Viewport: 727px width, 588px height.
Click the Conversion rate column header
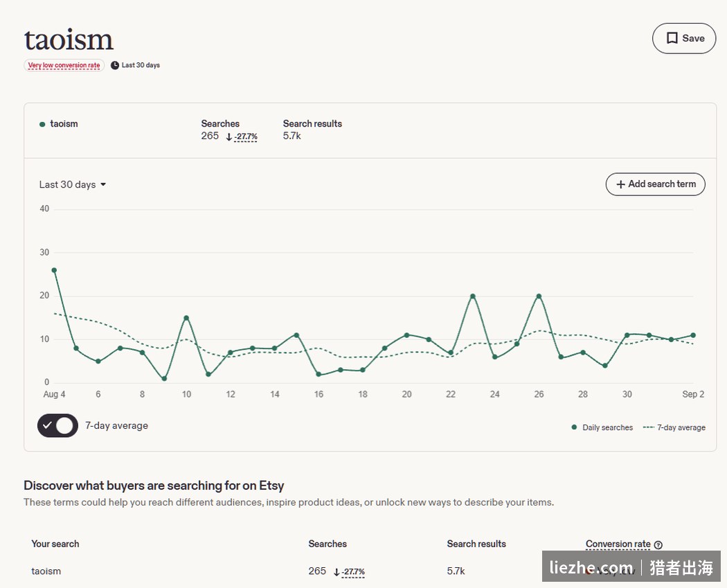click(x=618, y=544)
